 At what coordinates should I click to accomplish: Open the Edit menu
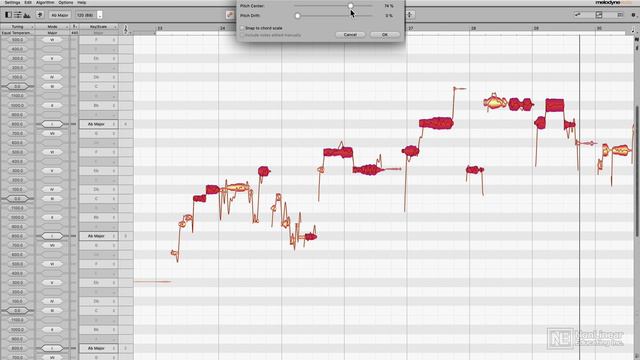pyautogui.click(x=28, y=2)
